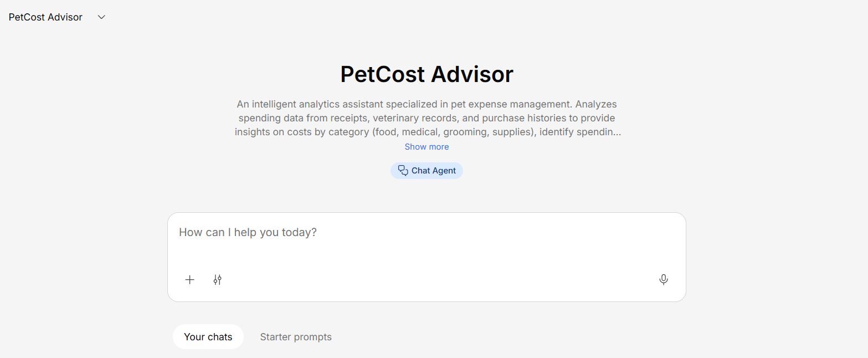Select the Starter prompts tab
This screenshot has width=868, height=358.
(x=296, y=337)
